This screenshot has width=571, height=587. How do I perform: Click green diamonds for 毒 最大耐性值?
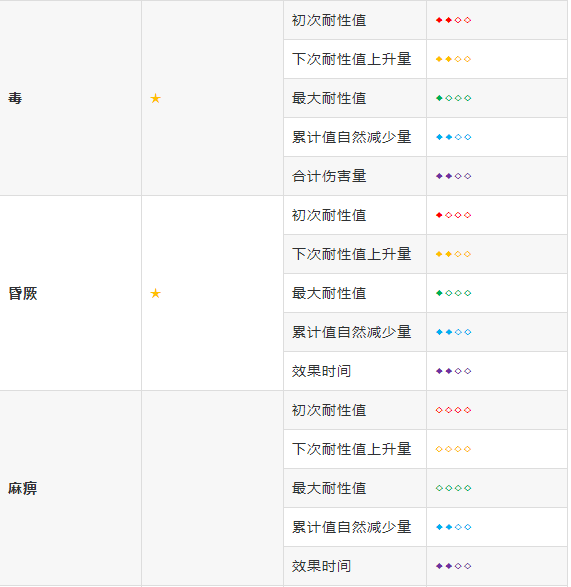[453, 98]
